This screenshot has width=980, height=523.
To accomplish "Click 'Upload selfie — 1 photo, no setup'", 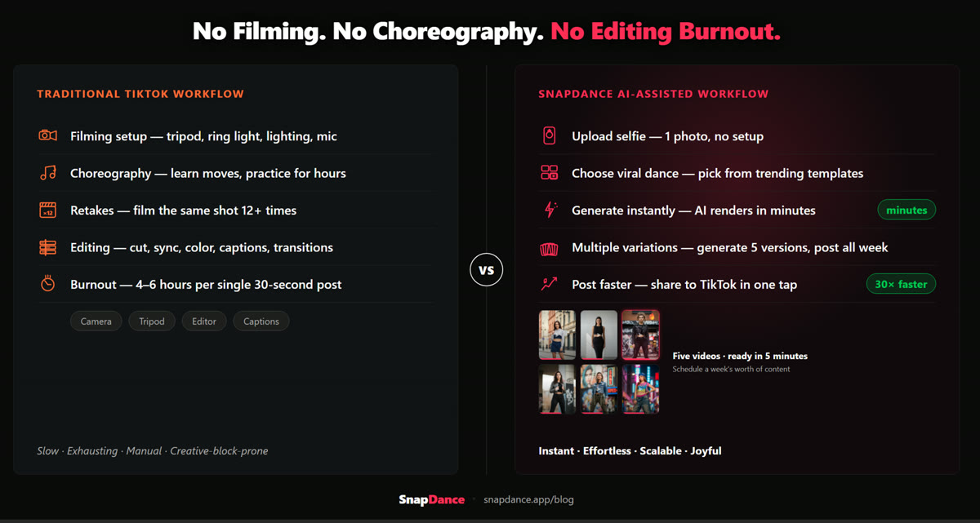I will coord(668,136).
